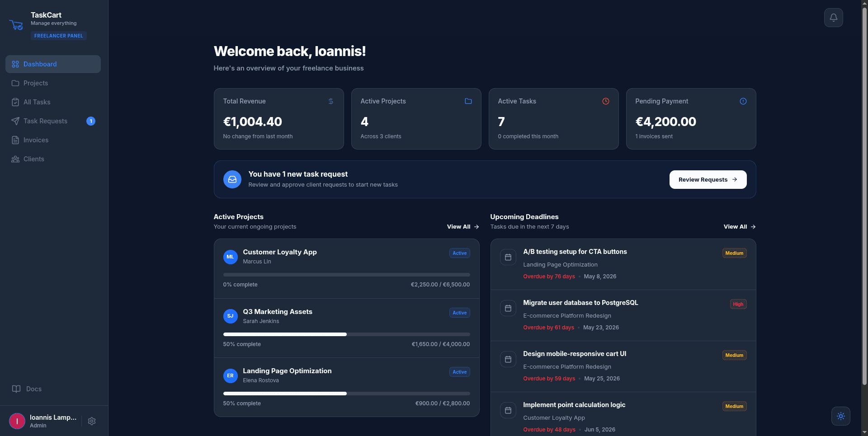This screenshot has height=436, width=868.
Task: Click Active badge on Landing Page Optimization
Action: (x=460, y=372)
